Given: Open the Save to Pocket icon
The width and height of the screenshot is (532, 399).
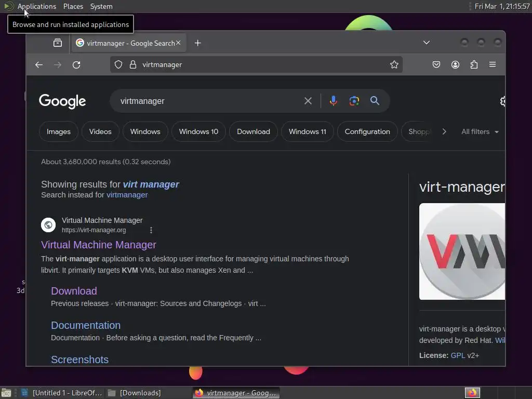Looking at the screenshot, I should point(436,64).
